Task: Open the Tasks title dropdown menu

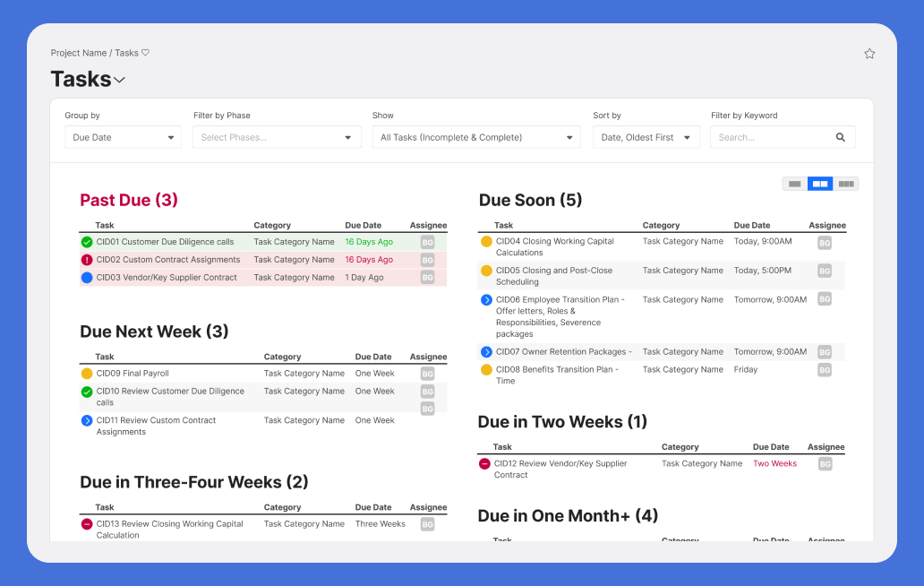Action: point(120,80)
